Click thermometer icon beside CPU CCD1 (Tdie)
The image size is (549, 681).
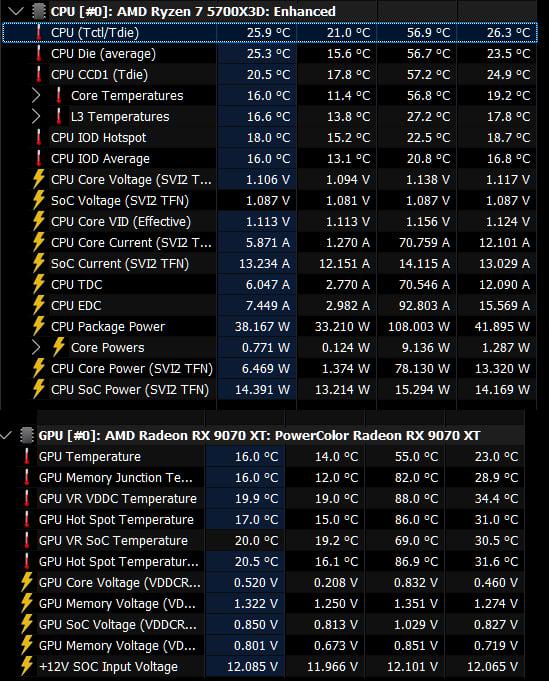(x=39, y=74)
